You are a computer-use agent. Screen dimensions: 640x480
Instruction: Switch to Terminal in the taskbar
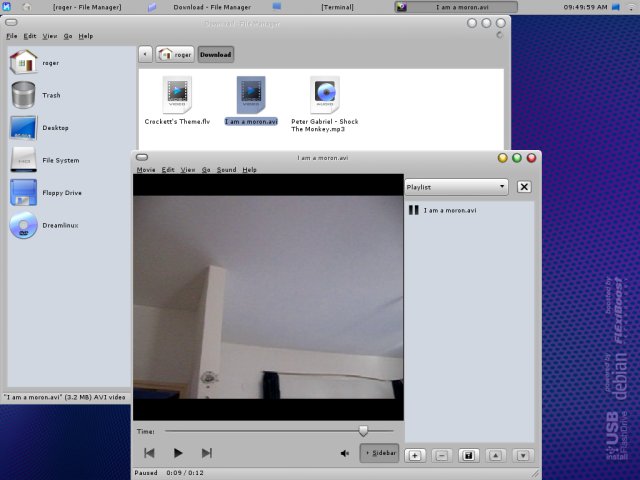(337, 7)
